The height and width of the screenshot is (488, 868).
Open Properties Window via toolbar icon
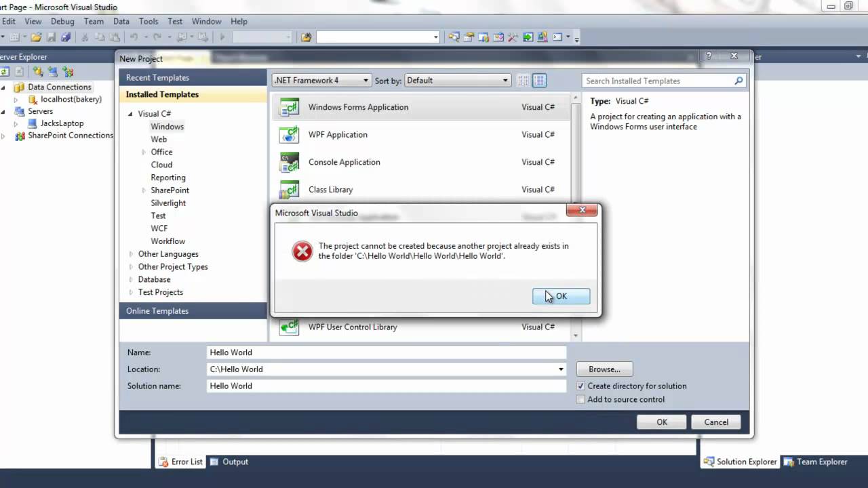(469, 37)
